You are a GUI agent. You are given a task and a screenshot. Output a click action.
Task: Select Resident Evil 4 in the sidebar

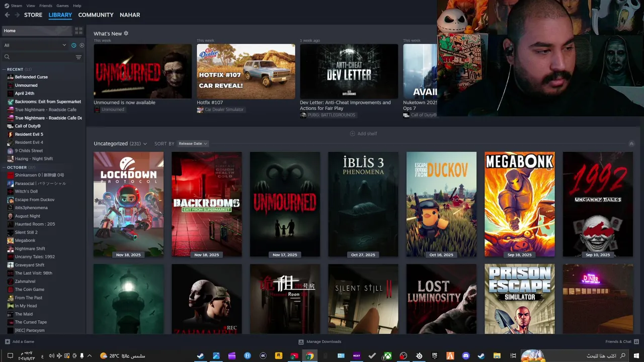pos(29,142)
